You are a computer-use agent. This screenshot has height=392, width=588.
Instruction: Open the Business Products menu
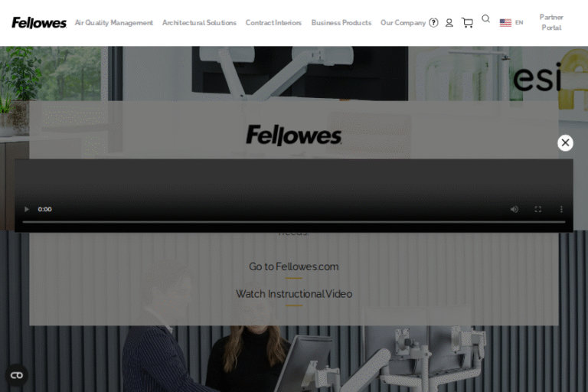coord(341,23)
